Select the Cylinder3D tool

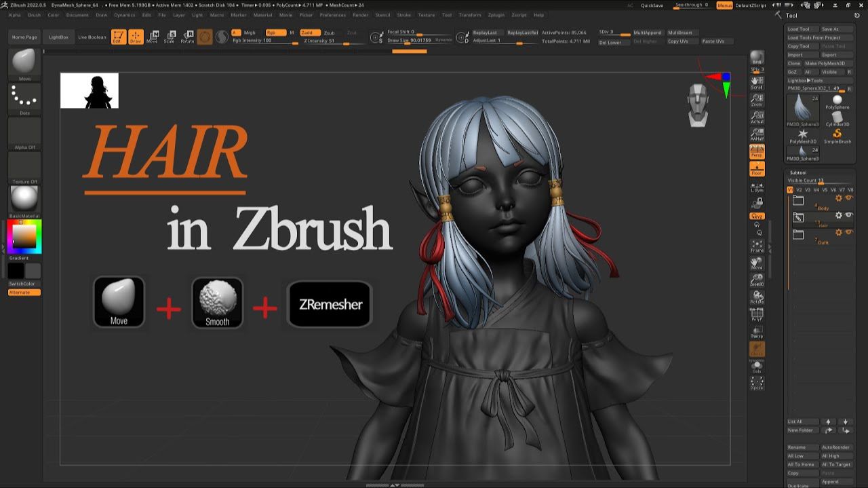pyautogui.click(x=837, y=119)
